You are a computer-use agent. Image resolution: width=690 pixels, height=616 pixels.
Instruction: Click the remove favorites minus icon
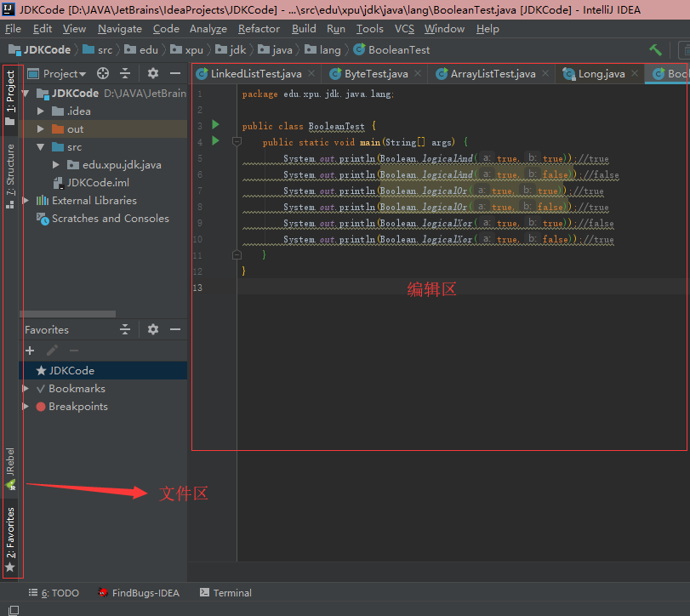pos(74,351)
